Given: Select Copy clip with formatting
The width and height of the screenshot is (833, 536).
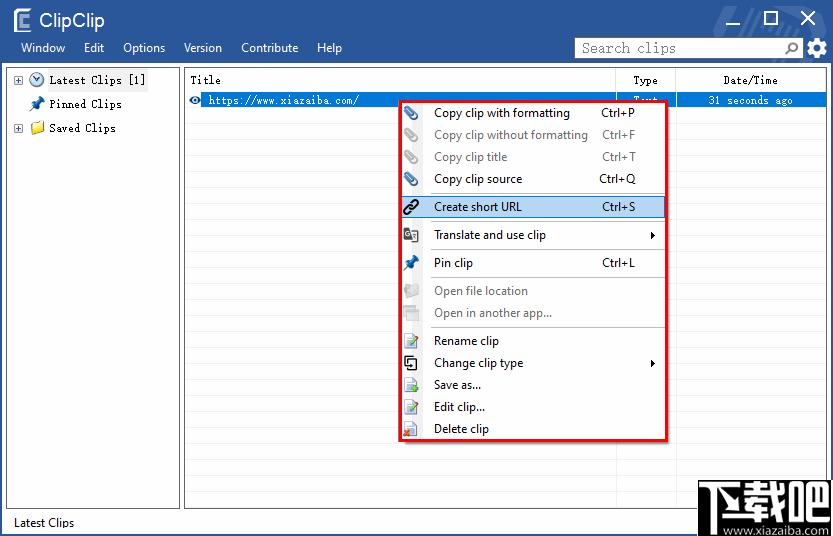Looking at the screenshot, I should 533,113.
